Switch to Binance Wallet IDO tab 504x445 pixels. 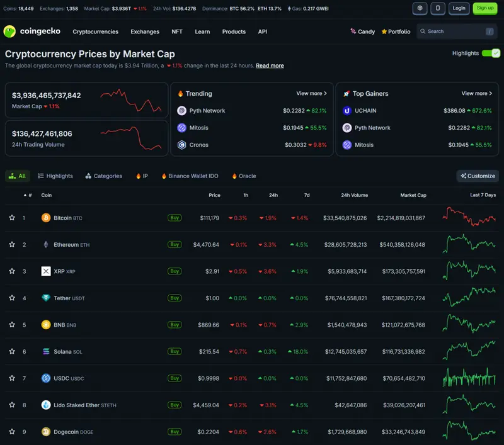190,176
